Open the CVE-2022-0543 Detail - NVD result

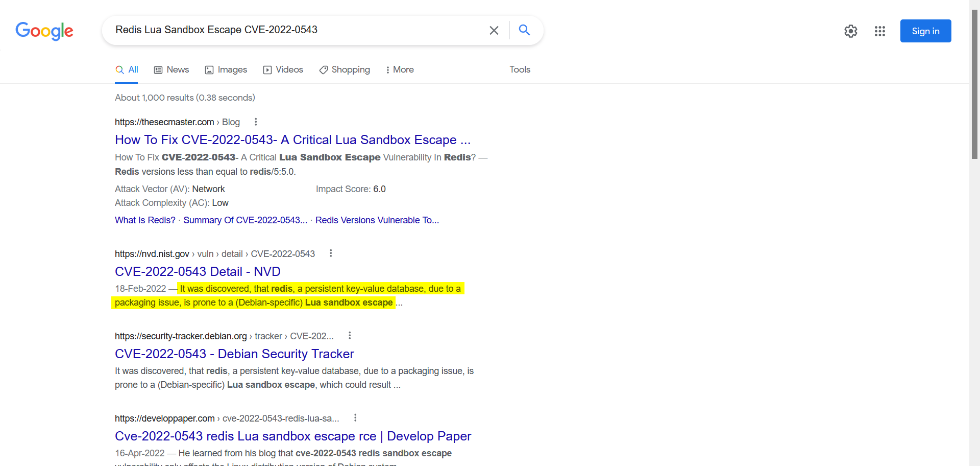(198, 271)
